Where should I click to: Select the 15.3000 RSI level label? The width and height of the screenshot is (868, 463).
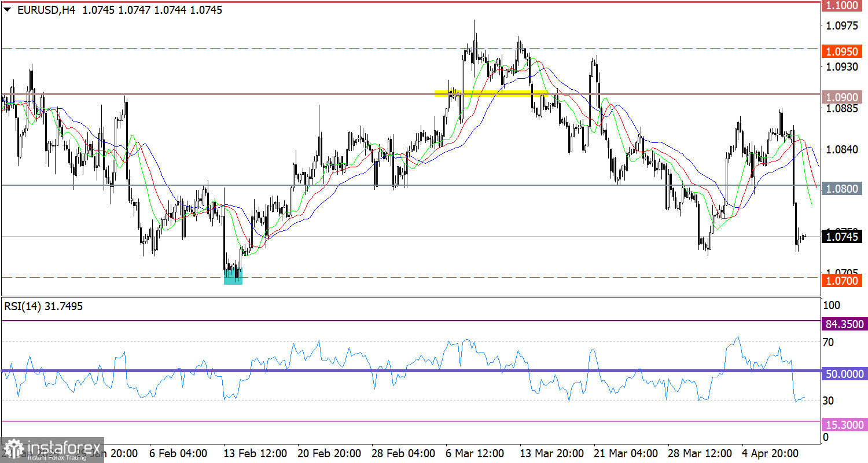coord(844,425)
